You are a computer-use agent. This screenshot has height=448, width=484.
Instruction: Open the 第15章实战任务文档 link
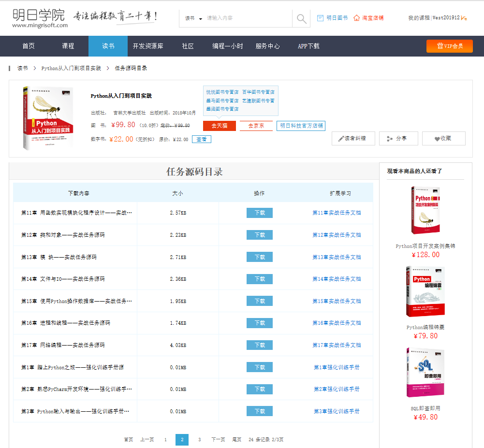(x=337, y=301)
